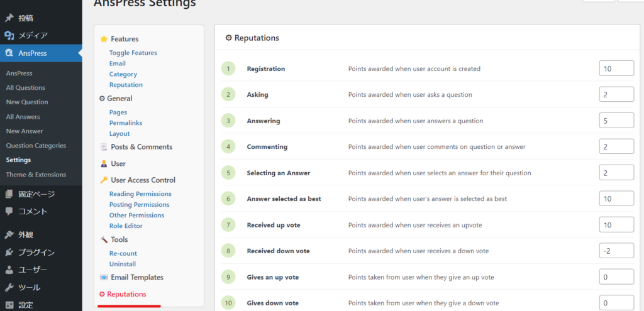Open Question Categories submenu item
This screenshot has width=644, height=311.
click(36, 146)
